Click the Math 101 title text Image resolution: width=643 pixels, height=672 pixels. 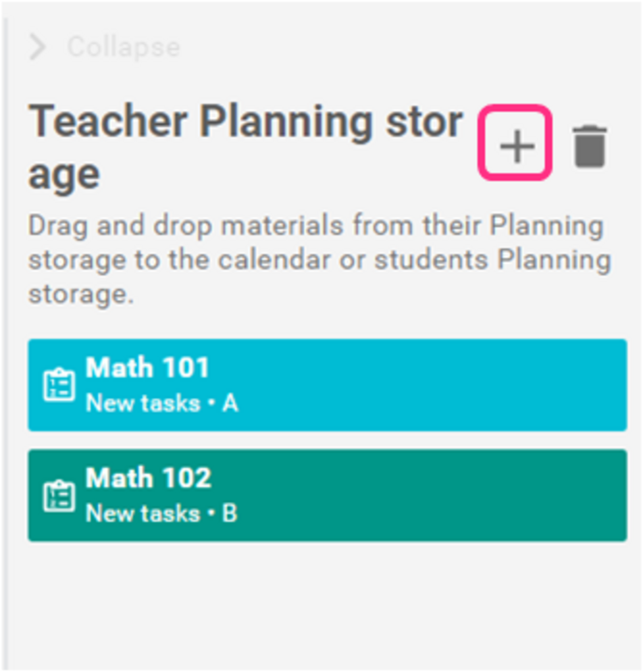pos(147,368)
